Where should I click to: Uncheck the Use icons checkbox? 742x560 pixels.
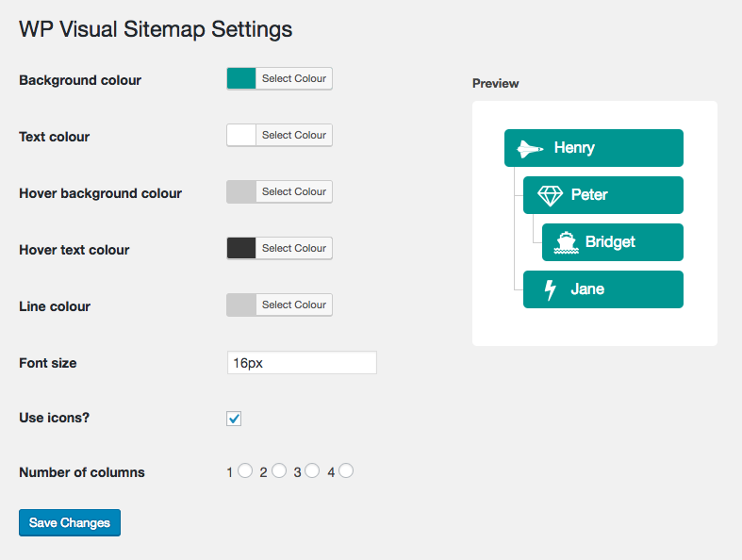[x=234, y=419]
